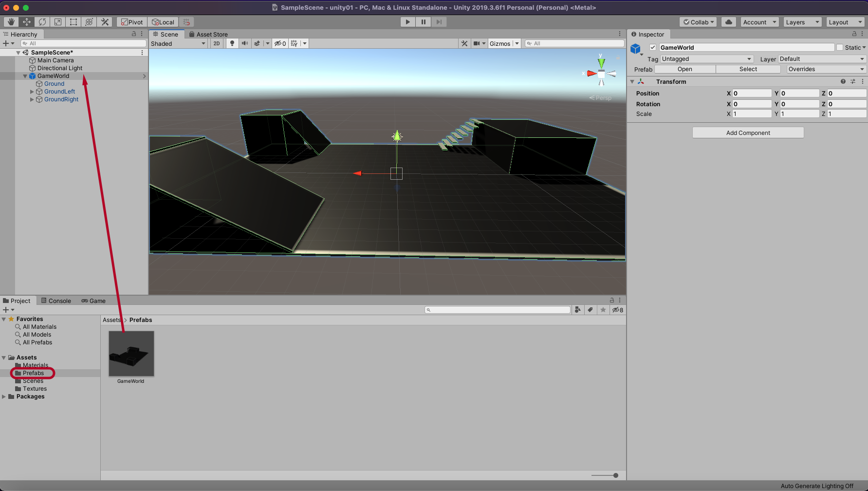The height and width of the screenshot is (491, 868).
Task: Switch to Game tab
Action: point(93,301)
